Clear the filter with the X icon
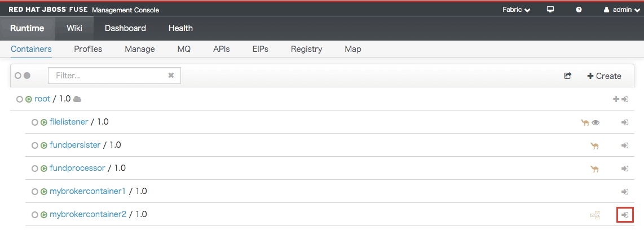 tap(171, 76)
